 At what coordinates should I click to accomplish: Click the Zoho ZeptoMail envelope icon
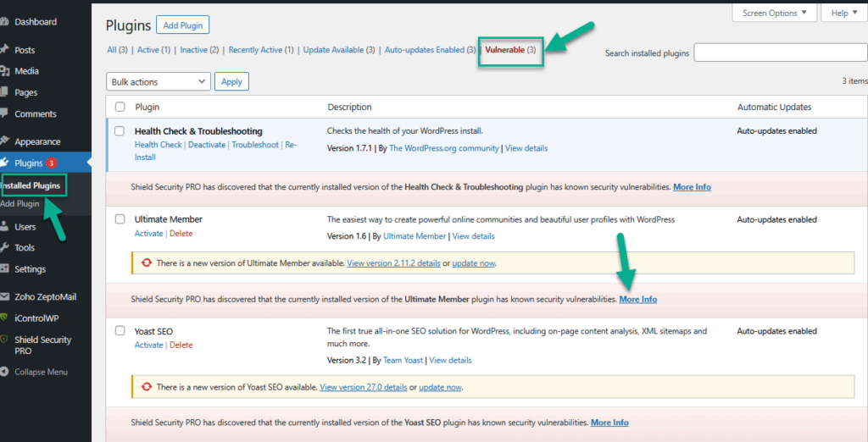(4, 296)
